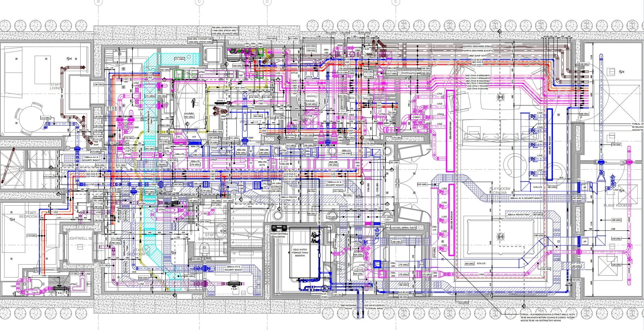Viewport: 644px width, 330px height.
Task: Select the UFHM 2 manifold label
Action: coord(221,101)
